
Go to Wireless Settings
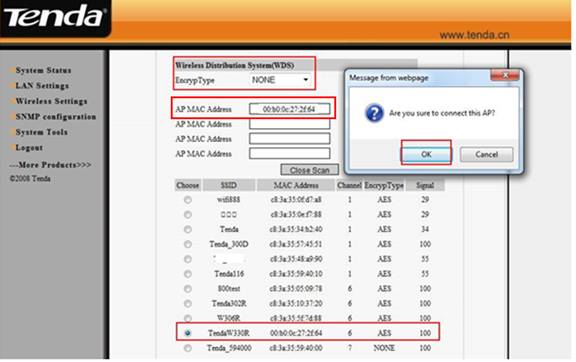(x=51, y=101)
